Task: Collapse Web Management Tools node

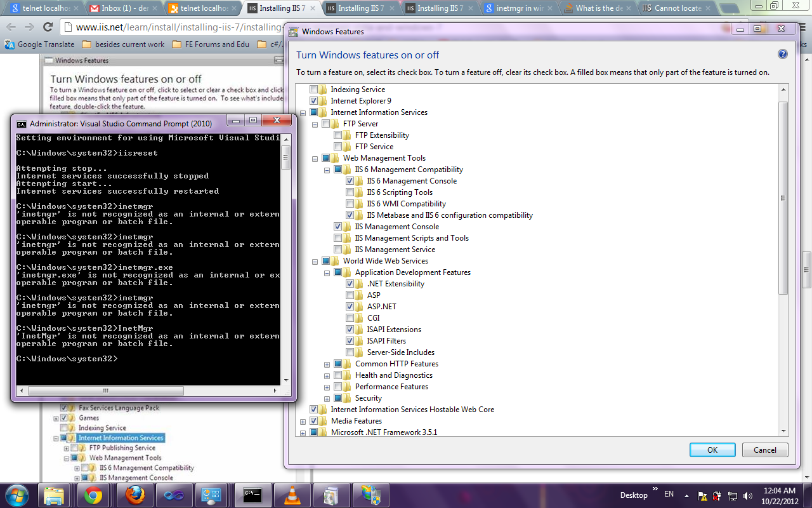Action: pyautogui.click(x=315, y=158)
